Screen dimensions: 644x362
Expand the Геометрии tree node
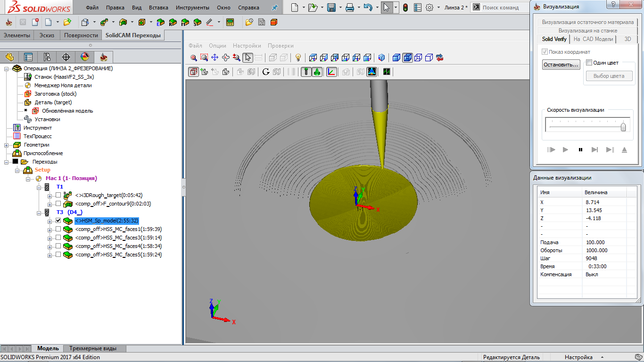coord(7,145)
